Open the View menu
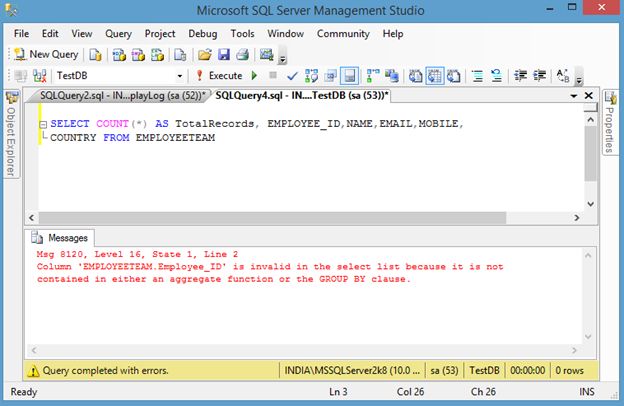Viewport: 624px width, 406px height. tap(82, 34)
